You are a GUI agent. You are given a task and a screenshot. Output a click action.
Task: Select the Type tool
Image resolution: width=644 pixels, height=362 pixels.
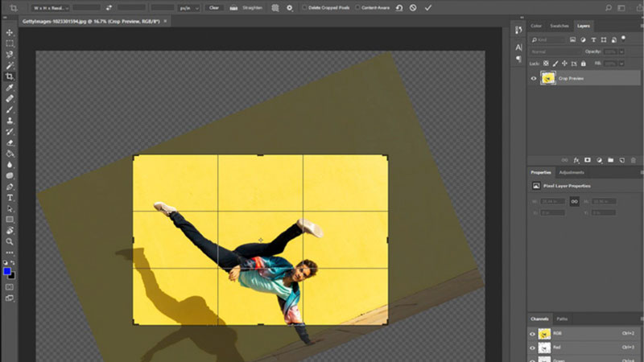click(x=10, y=197)
